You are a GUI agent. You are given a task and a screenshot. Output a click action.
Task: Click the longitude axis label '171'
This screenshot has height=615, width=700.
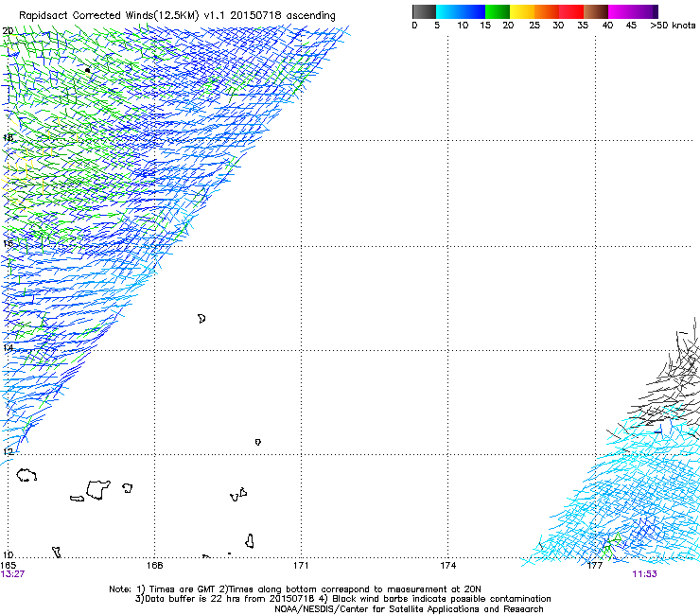301,566
